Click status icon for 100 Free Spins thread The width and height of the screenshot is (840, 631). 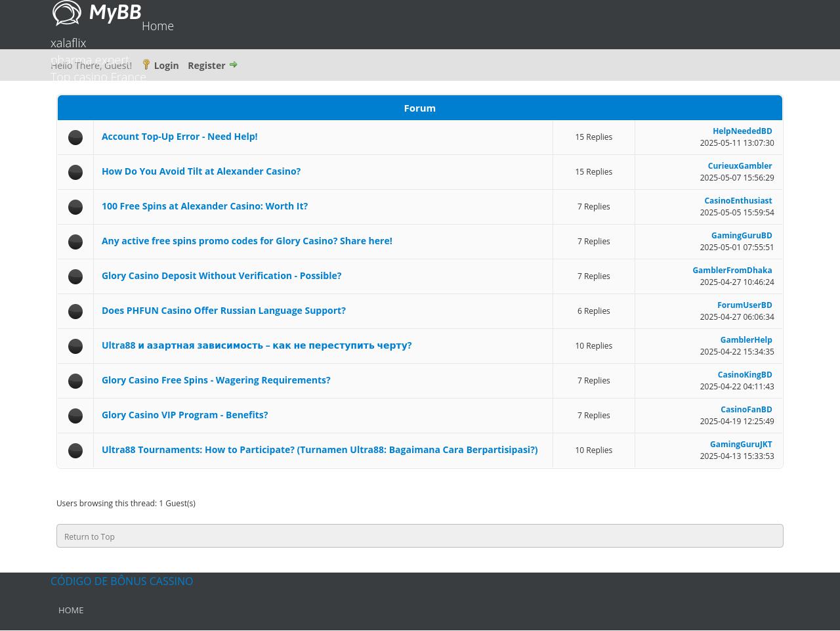tap(75, 207)
